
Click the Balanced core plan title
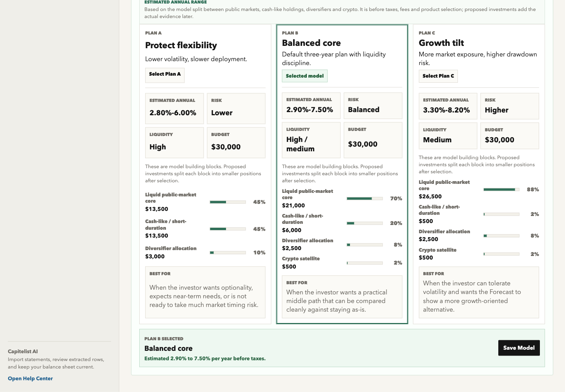[311, 43]
